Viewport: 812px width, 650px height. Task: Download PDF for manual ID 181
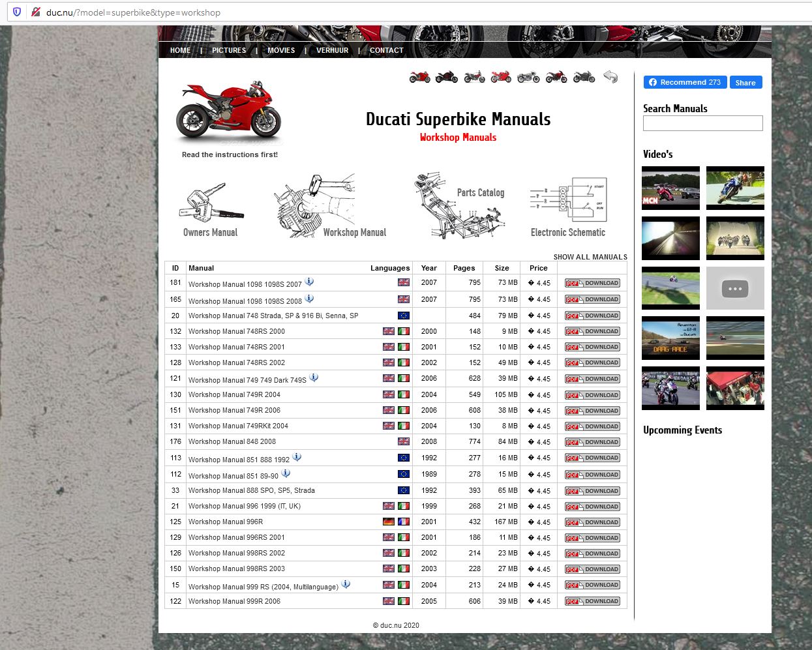click(592, 283)
